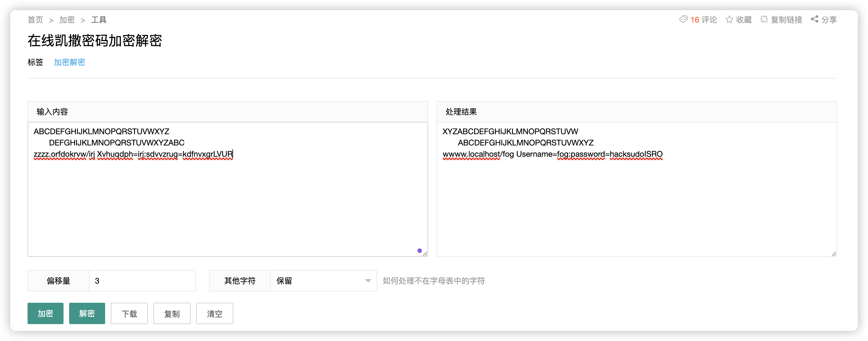The image size is (868, 341).
Task: Open the 其他字符 保留 dropdown
Action: 324,281
